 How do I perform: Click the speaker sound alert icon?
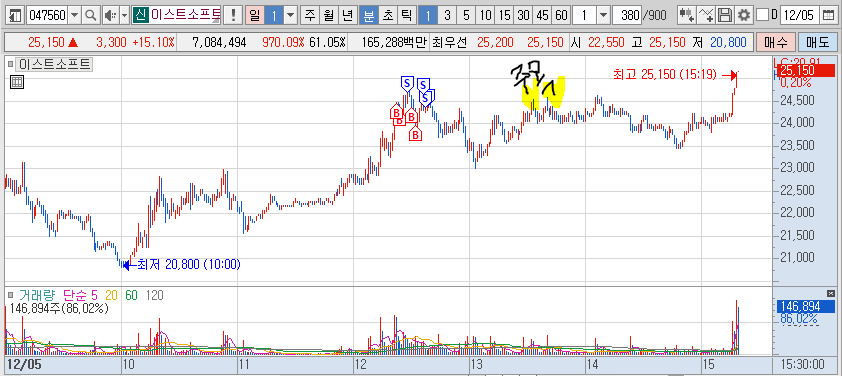point(110,15)
